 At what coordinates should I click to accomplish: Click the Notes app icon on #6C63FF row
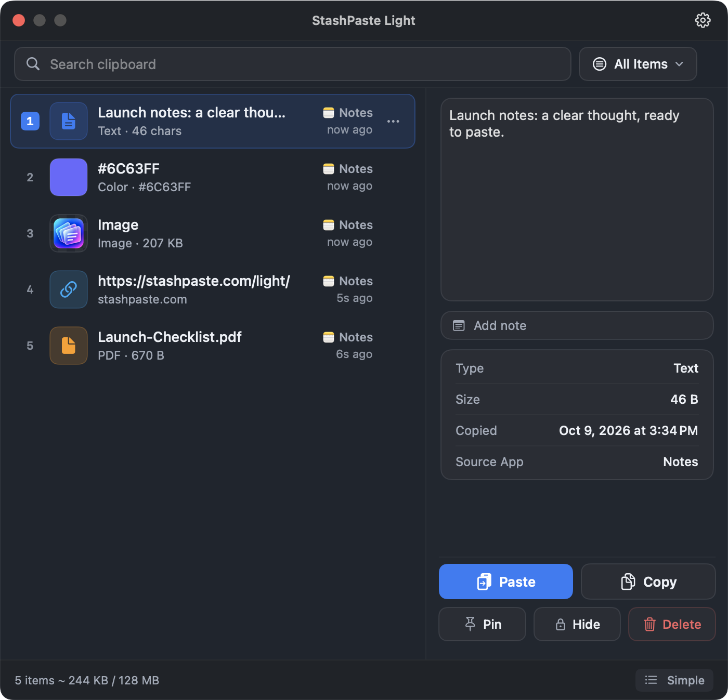click(329, 169)
